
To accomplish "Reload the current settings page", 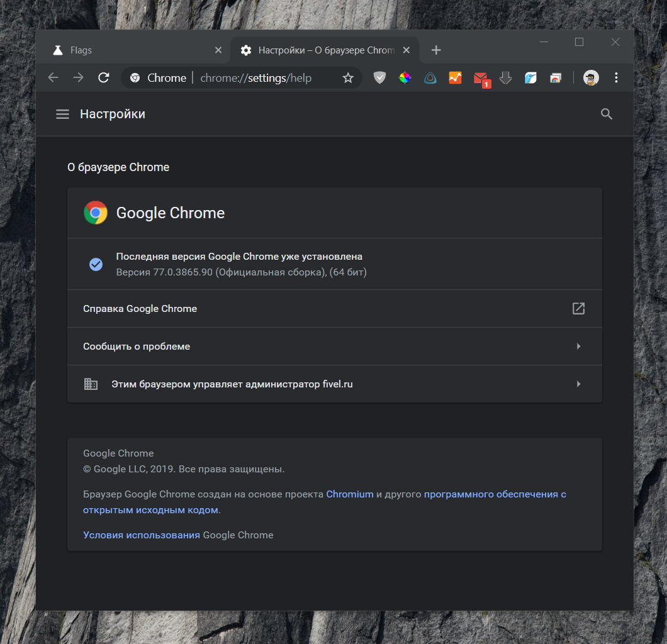I will pos(103,78).
